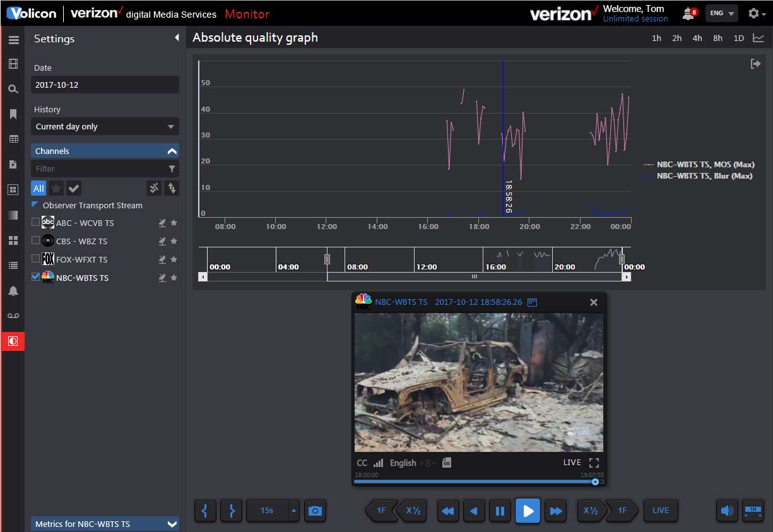Open the film strip player view
The image size is (773, 532).
(13, 64)
